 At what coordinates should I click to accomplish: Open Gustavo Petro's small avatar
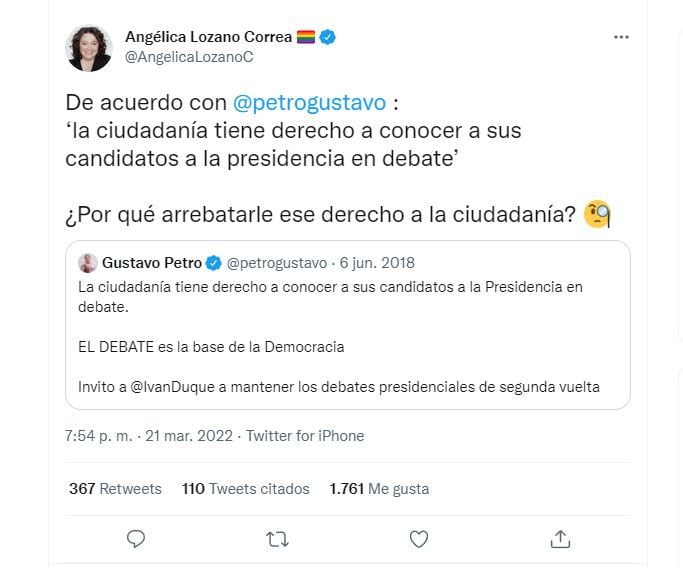[89, 264]
